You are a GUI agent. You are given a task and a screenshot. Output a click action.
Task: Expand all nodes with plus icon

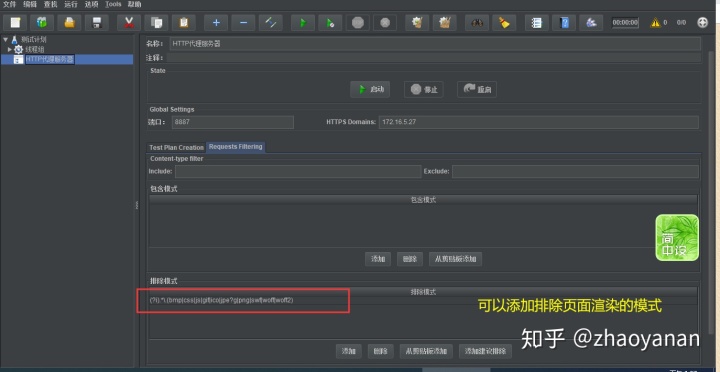[216, 22]
